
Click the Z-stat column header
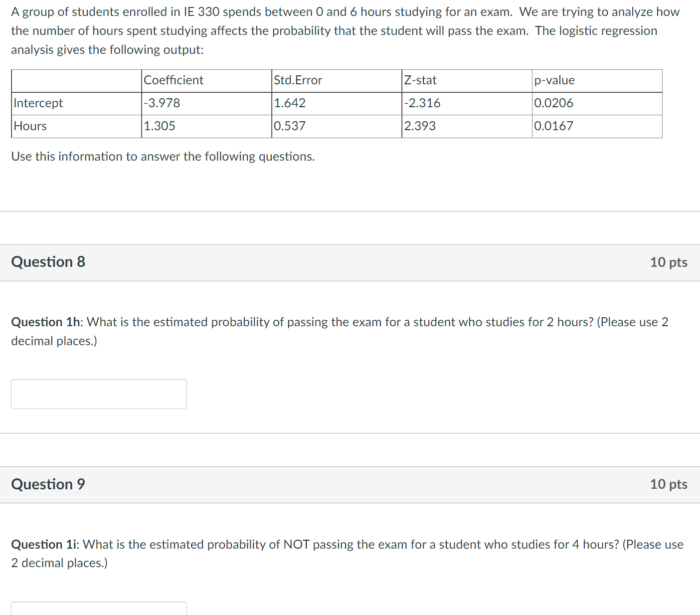pyautogui.click(x=420, y=80)
